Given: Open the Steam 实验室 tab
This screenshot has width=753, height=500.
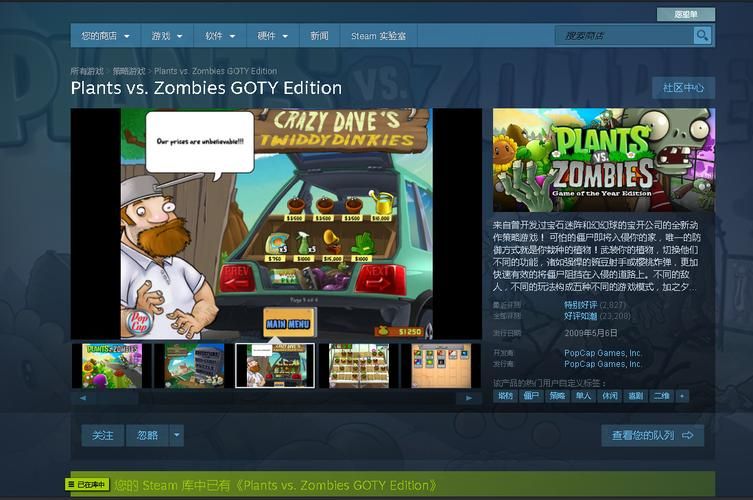Looking at the screenshot, I should coord(378,36).
